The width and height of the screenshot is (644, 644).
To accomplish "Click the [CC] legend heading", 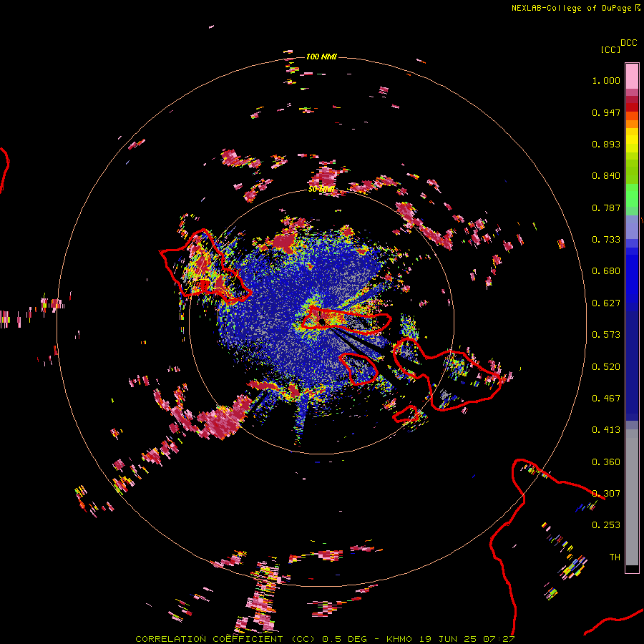I will (610, 49).
